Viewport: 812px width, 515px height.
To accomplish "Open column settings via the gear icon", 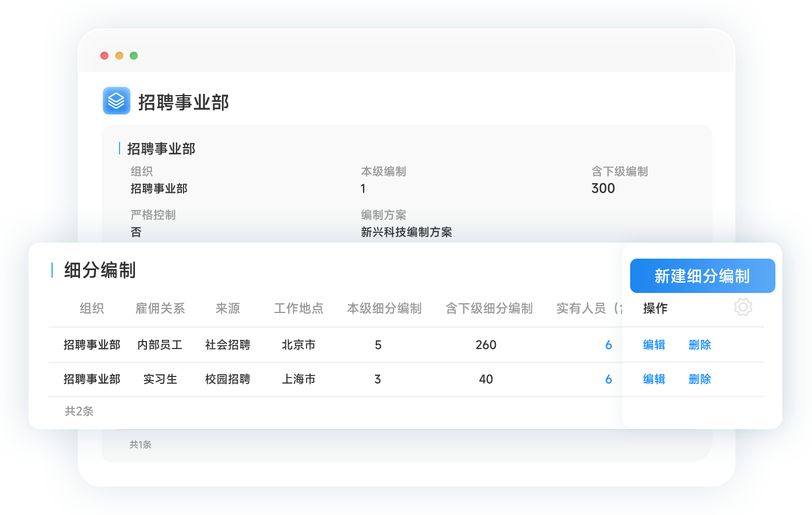I will tap(743, 307).
